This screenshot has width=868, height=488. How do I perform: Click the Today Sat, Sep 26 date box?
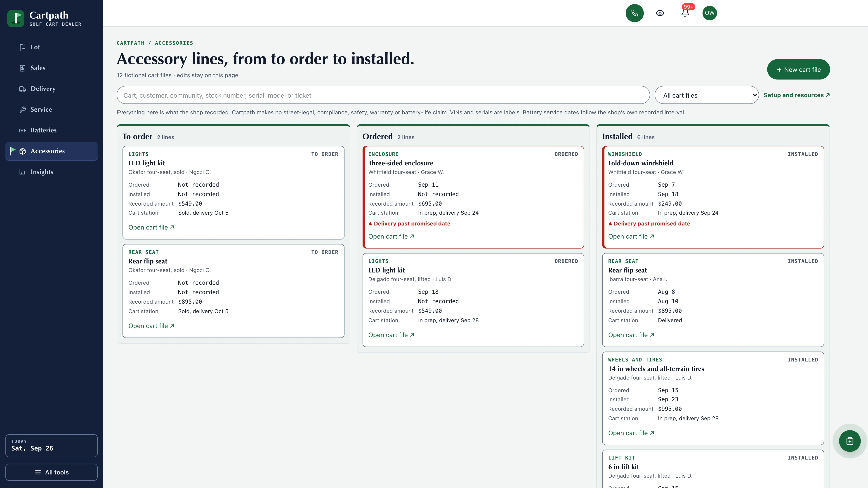(51, 446)
